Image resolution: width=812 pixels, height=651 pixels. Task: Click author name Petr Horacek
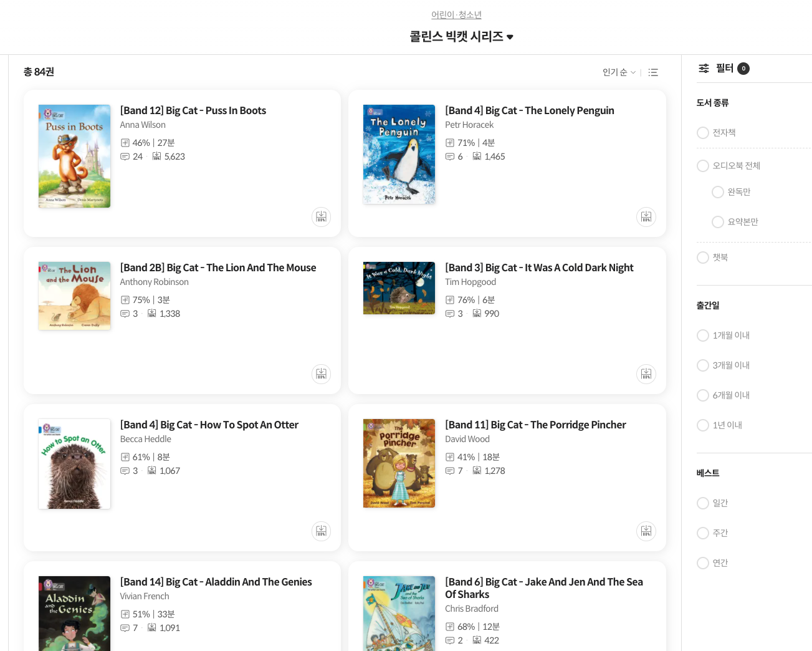469,125
